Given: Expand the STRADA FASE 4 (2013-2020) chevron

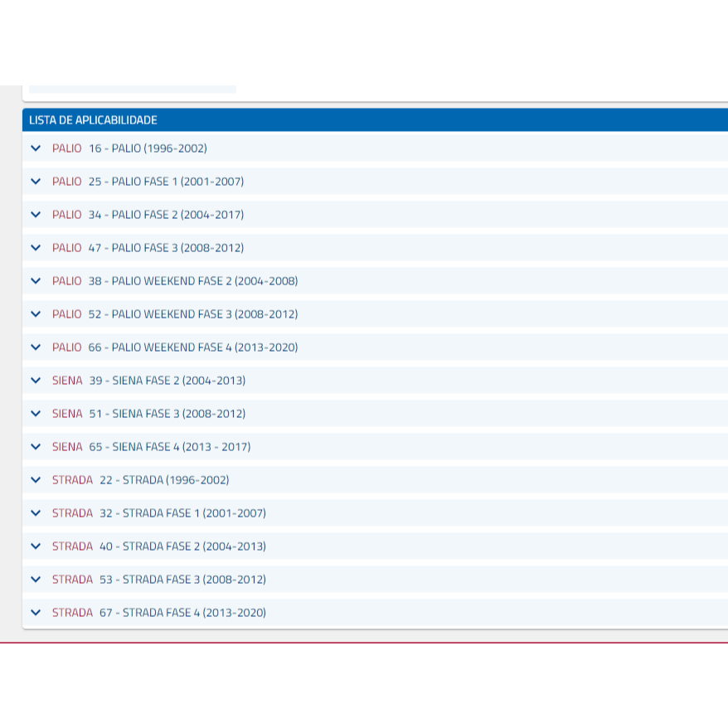Looking at the screenshot, I should coord(36,613).
